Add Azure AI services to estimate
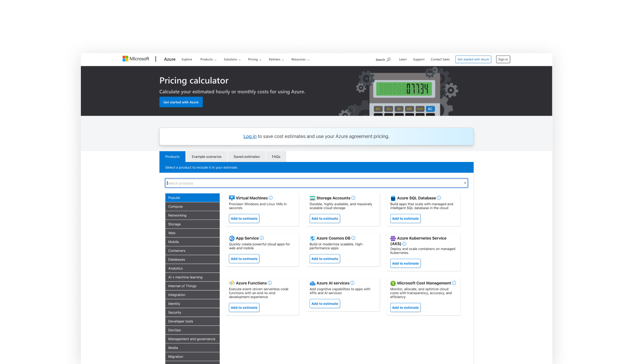Viewport: 634px width, 364px height. point(325,304)
